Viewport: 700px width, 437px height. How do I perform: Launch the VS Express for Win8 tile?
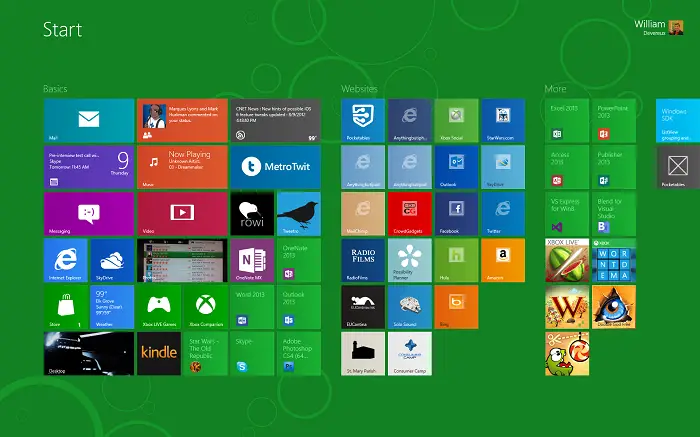pos(567,214)
